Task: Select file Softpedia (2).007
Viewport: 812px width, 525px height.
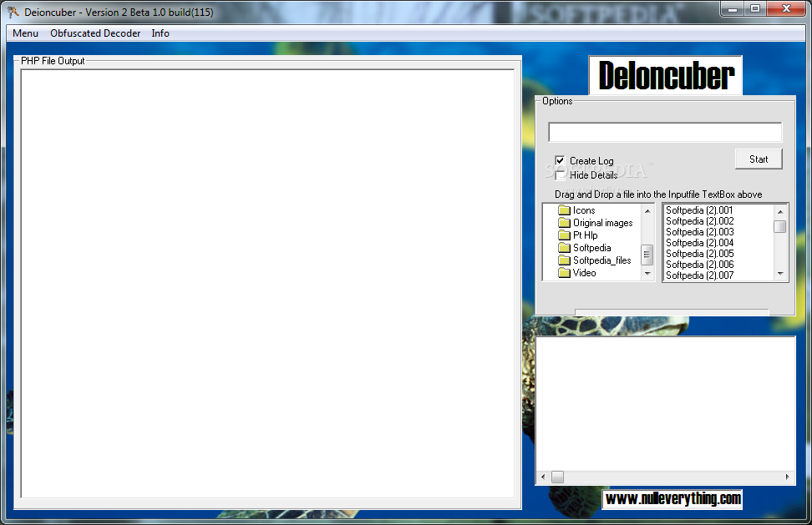Action: click(699, 275)
